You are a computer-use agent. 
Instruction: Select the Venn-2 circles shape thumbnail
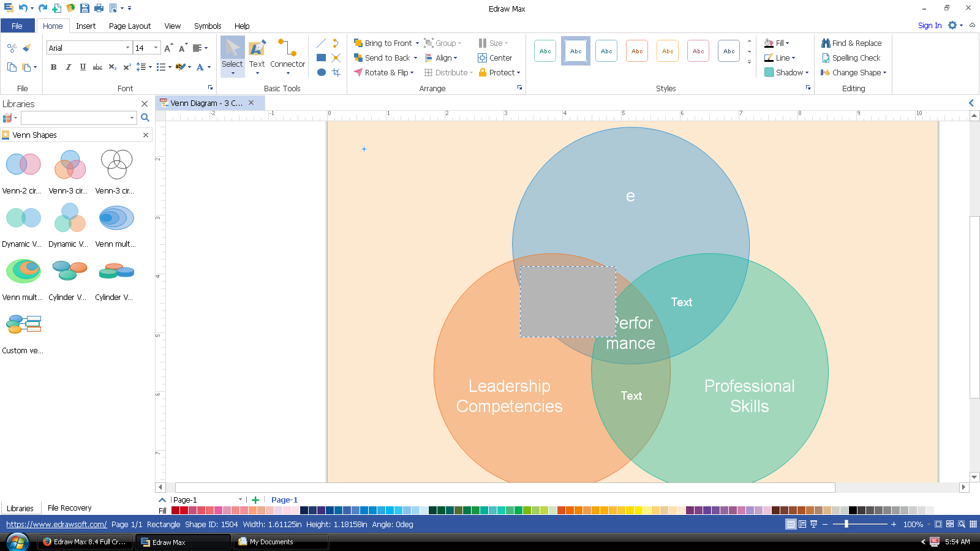click(x=23, y=165)
